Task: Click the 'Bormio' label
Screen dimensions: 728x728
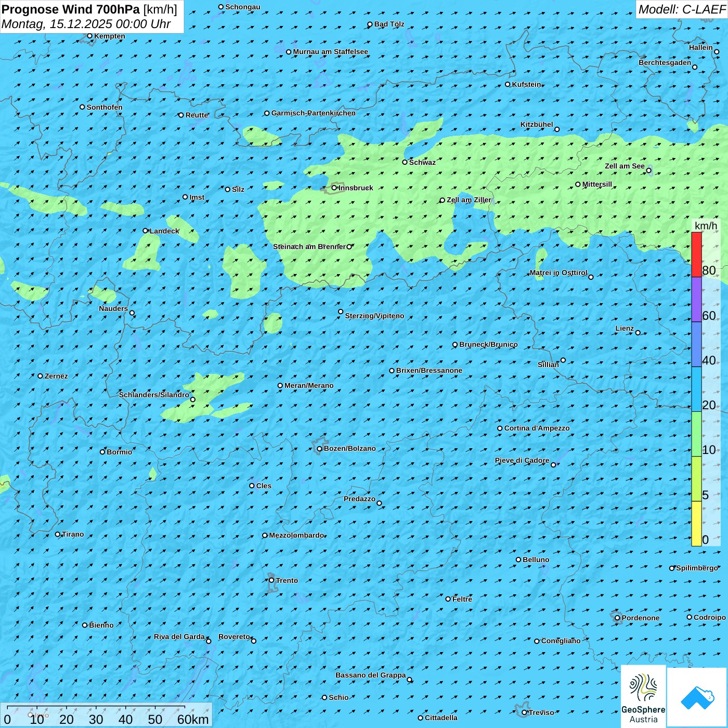Action: tap(119, 452)
